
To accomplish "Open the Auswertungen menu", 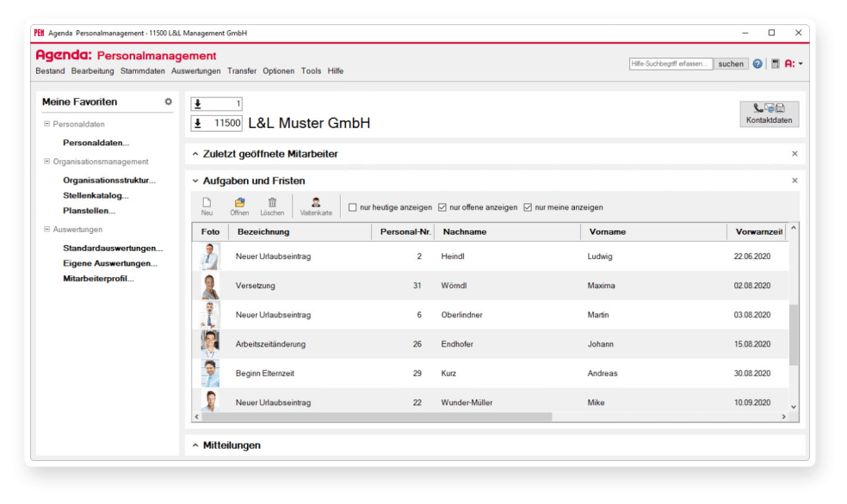I will coord(196,71).
